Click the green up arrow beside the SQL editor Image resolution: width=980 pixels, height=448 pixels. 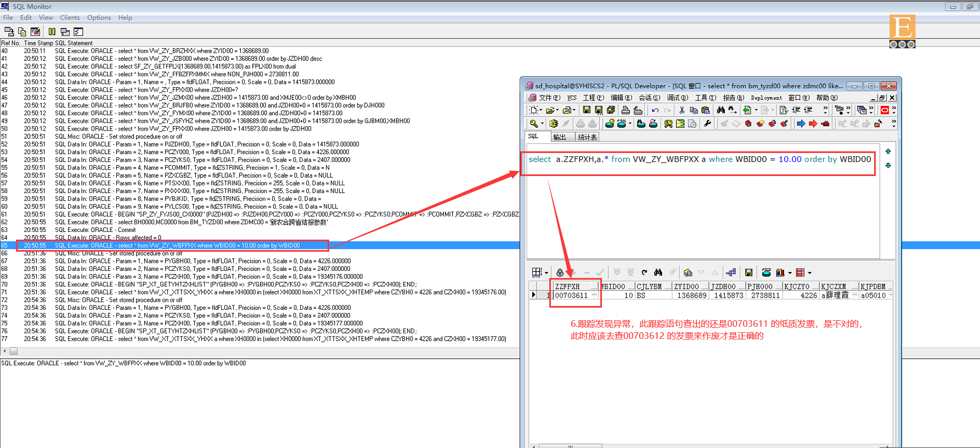pos(888,151)
